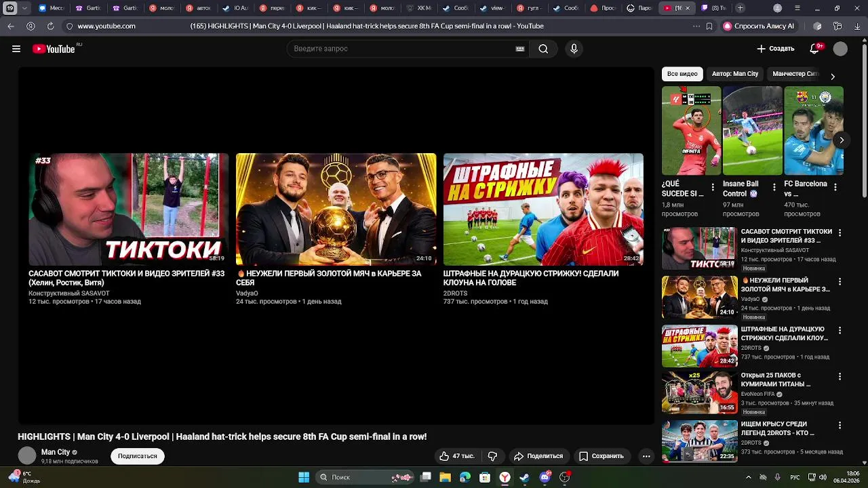Screen dimensions: 868x488
Task: Reload the YouTube page
Action: [50, 26]
